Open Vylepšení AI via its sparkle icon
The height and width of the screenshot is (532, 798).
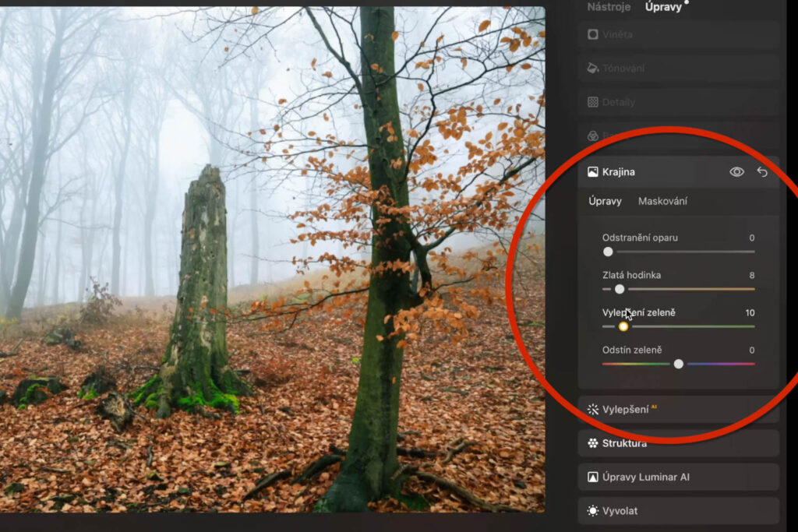(591, 408)
